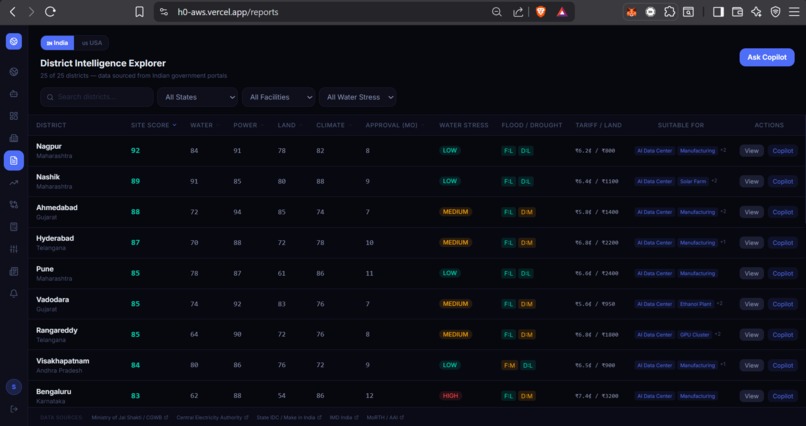Click the app logo at top of sidebar
This screenshot has width=806, height=426.
[x=14, y=41]
